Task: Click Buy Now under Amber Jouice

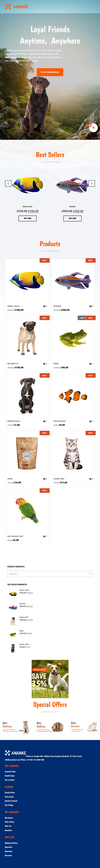Action: 28,218
